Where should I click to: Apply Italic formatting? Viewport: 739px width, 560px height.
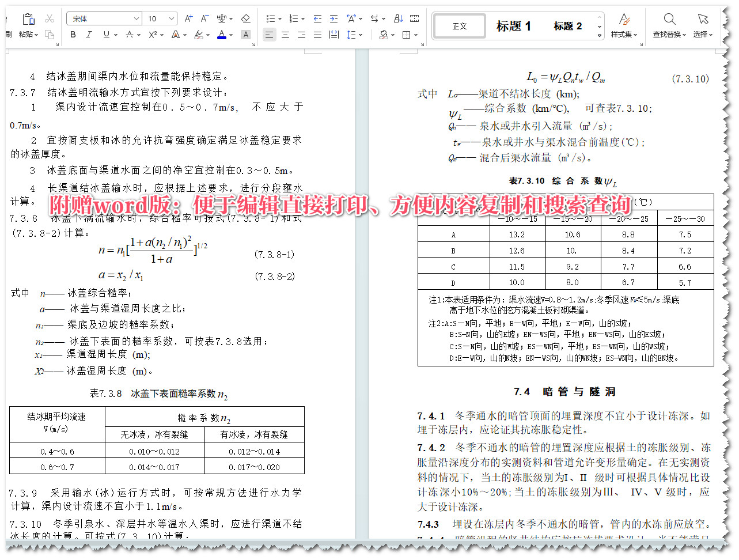(x=88, y=34)
